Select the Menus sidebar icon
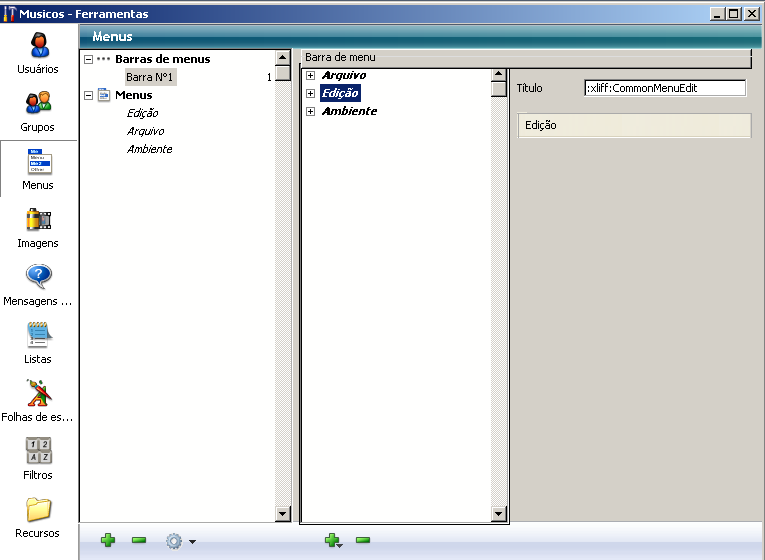This screenshot has width=765, height=560. (39, 161)
